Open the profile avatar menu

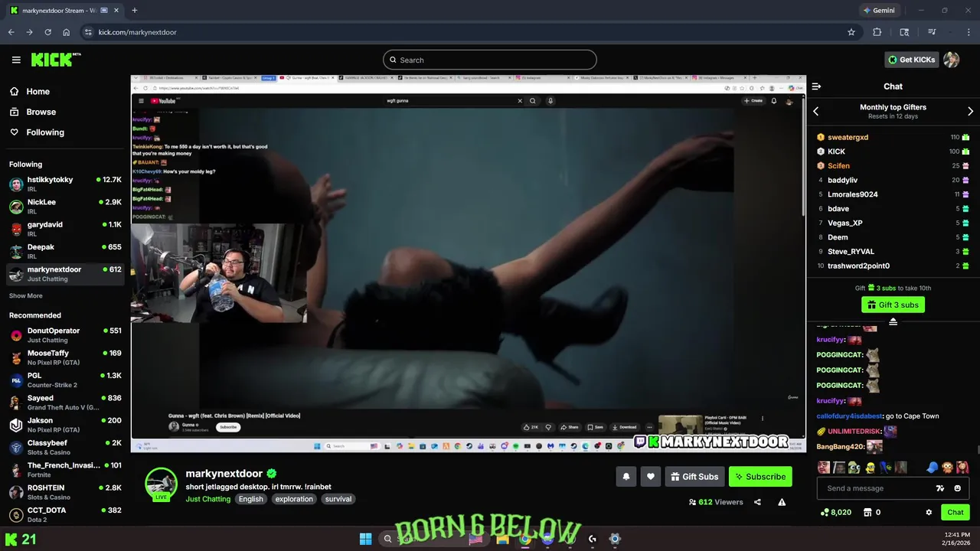pyautogui.click(x=951, y=60)
